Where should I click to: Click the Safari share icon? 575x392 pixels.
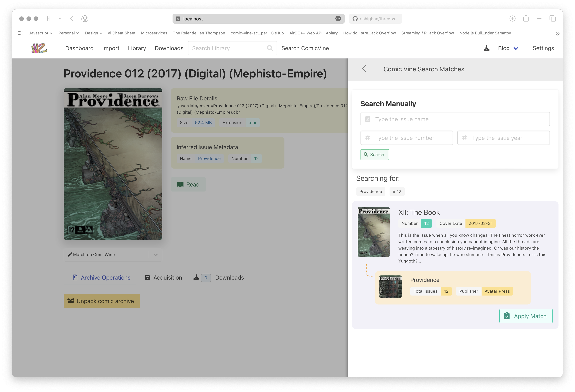point(526,18)
